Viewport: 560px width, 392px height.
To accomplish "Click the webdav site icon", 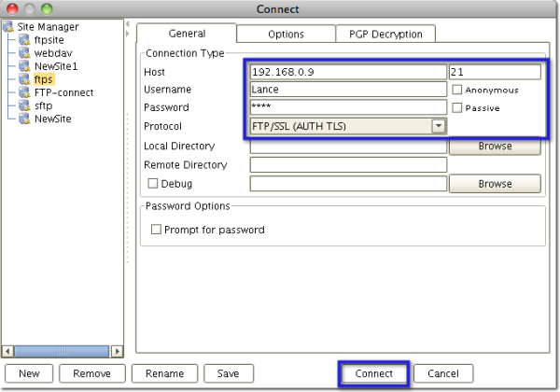I will (x=24, y=53).
